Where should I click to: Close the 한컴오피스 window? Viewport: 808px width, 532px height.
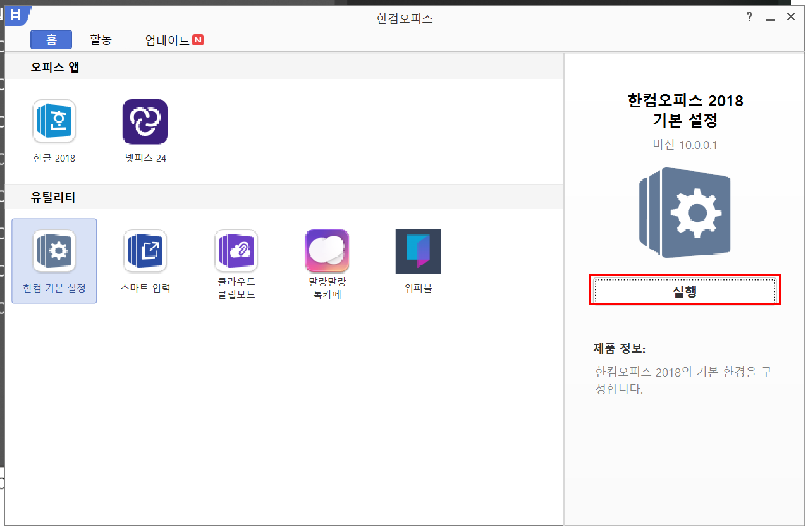(x=790, y=17)
